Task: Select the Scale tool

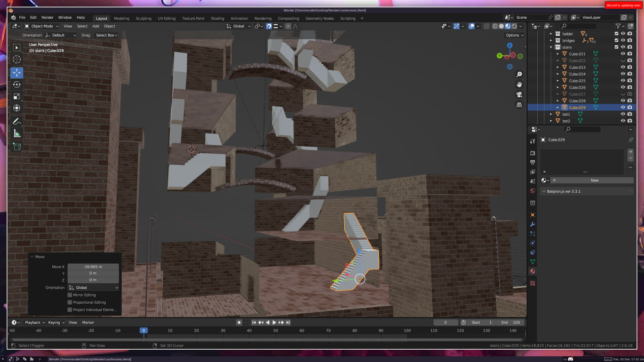Action: pos(16,97)
